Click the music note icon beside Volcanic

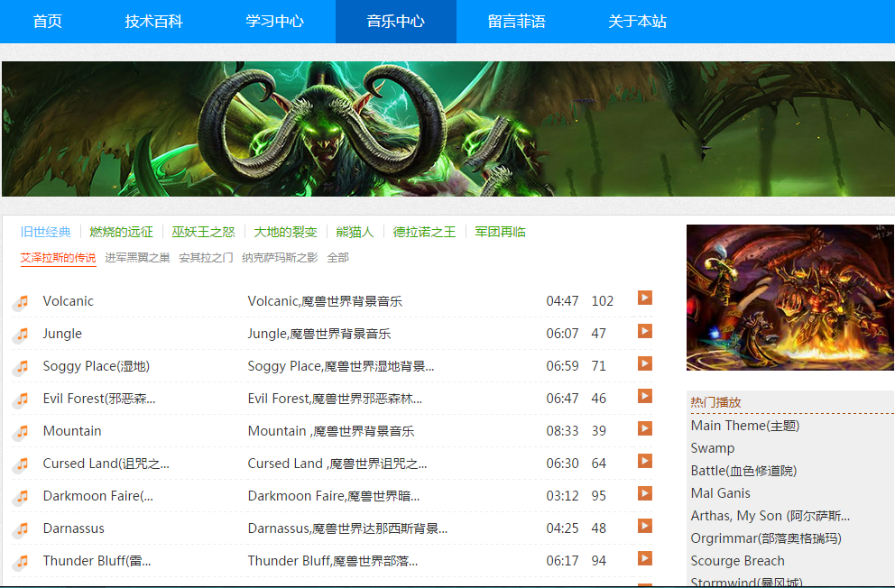[x=22, y=302]
